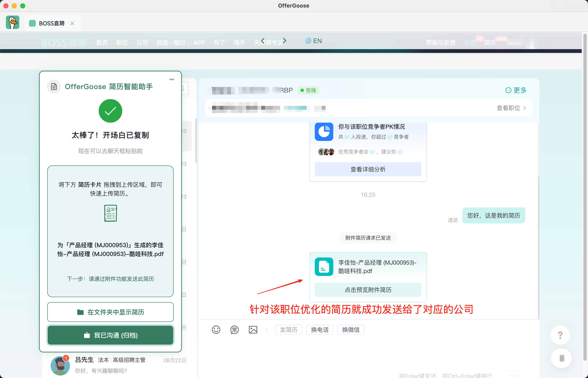Click the left chevron navigation arrow
The width and height of the screenshot is (588, 378).
click(263, 41)
